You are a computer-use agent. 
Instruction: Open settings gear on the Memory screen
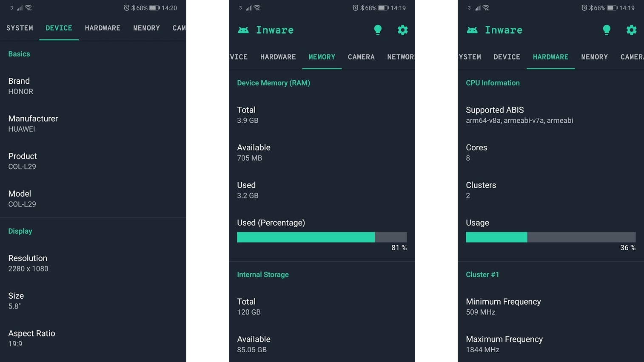(x=402, y=30)
